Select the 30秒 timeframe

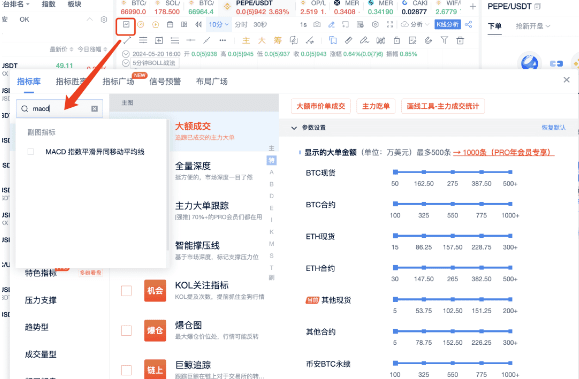point(260,25)
